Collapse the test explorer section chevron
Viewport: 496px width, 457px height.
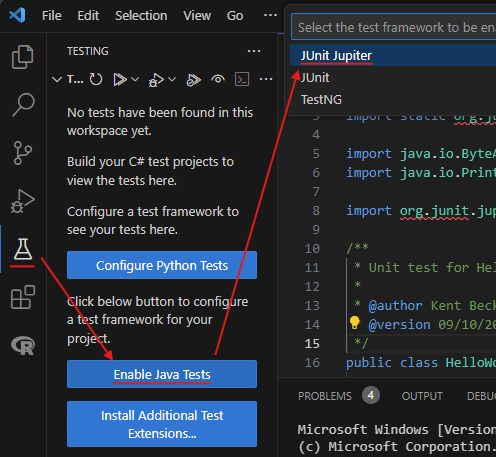(57, 79)
